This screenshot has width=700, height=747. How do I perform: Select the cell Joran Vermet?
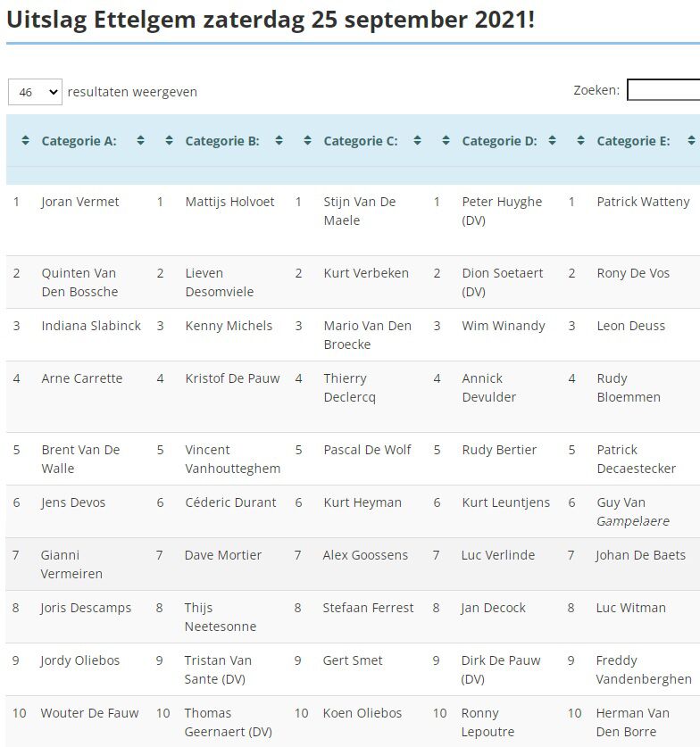pyautogui.click(x=80, y=202)
